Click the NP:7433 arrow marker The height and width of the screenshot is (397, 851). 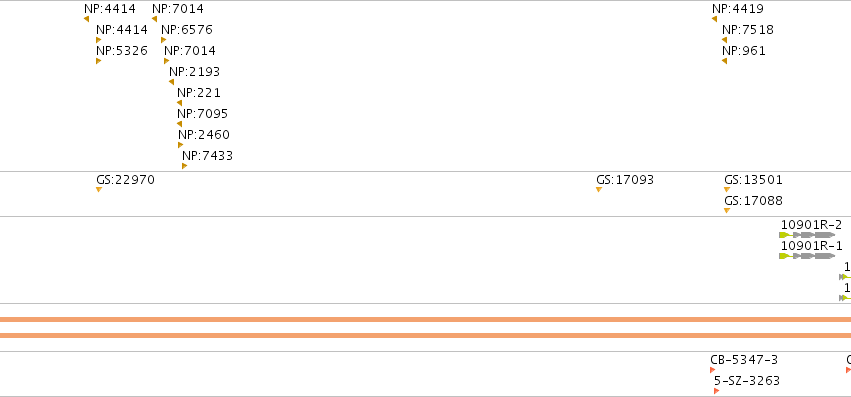coord(185,166)
